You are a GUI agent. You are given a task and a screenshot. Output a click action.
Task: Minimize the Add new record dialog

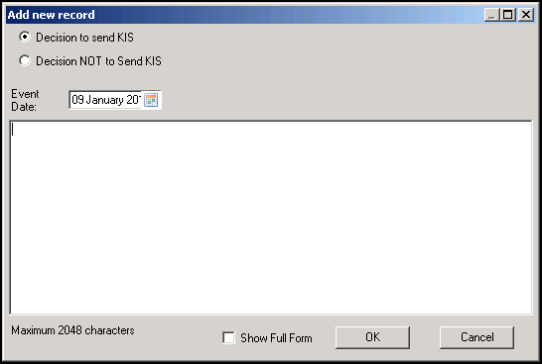[492, 15]
